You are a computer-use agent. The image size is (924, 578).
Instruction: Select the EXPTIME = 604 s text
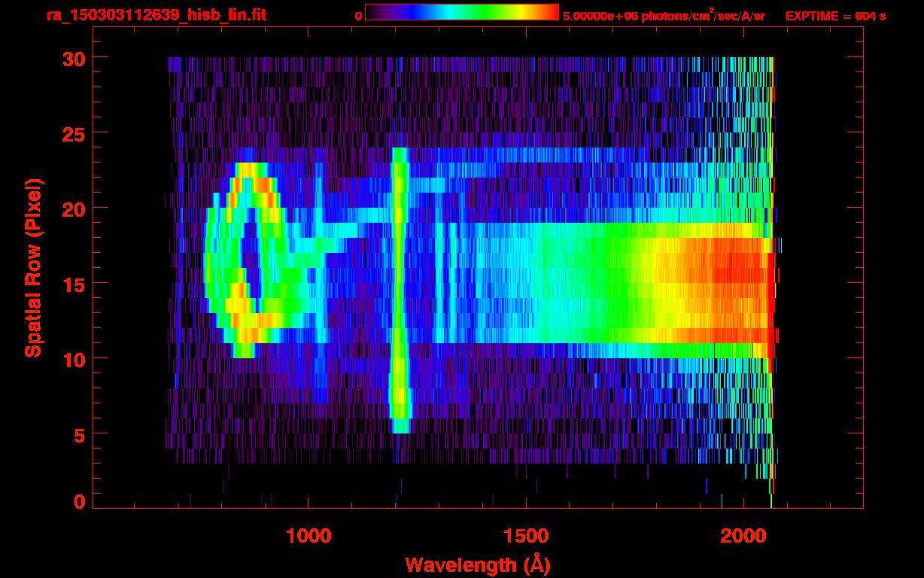click(x=835, y=15)
